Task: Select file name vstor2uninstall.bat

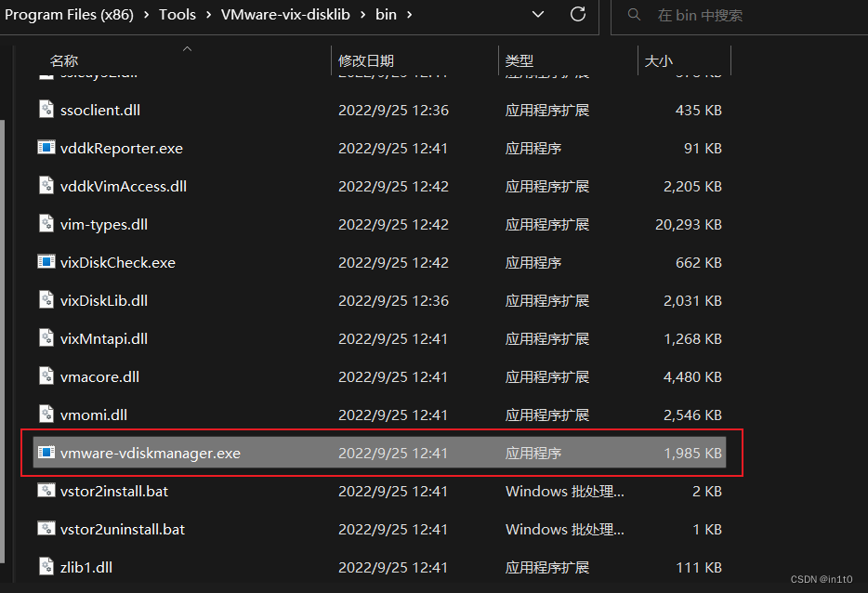Action: click(123, 529)
